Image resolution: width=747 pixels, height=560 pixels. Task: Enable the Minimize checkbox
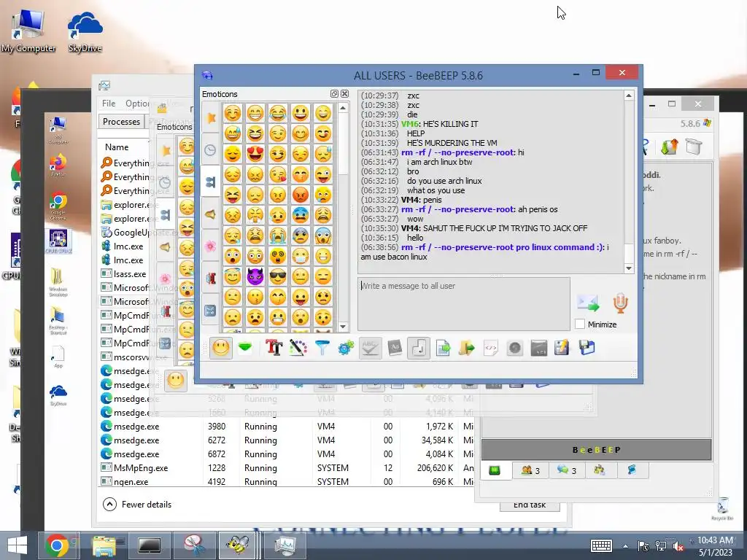pyautogui.click(x=580, y=324)
